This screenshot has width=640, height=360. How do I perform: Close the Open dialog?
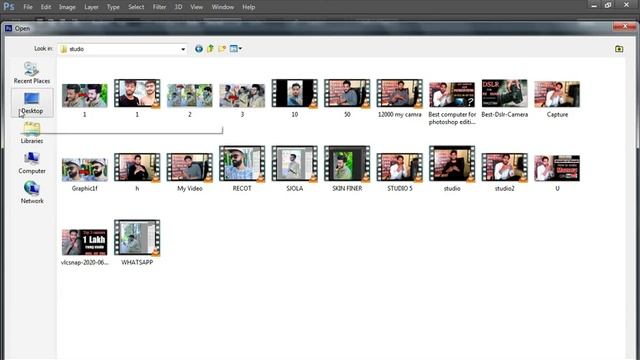pos(624,27)
